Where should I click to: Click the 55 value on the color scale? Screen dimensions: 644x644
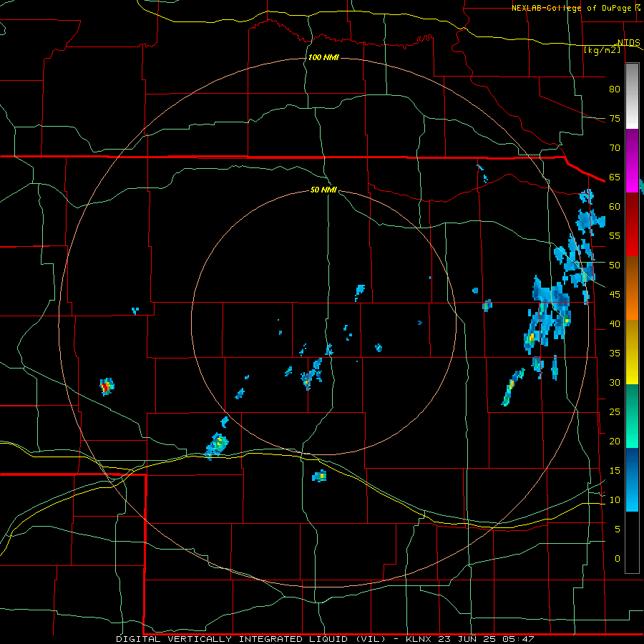point(615,235)
